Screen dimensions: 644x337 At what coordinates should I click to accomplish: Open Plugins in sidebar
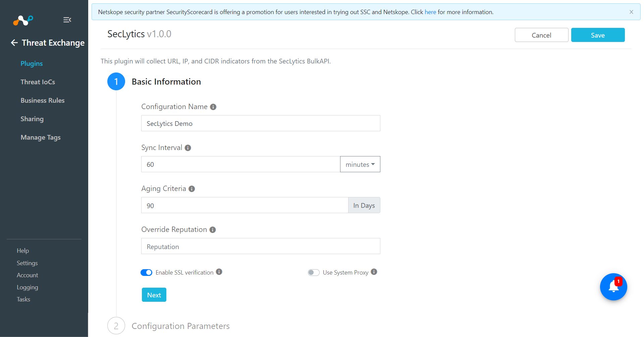point(32,63)
